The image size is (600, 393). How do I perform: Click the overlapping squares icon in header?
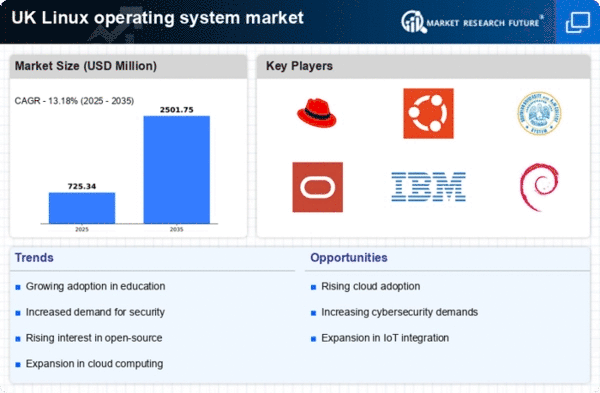577,22
